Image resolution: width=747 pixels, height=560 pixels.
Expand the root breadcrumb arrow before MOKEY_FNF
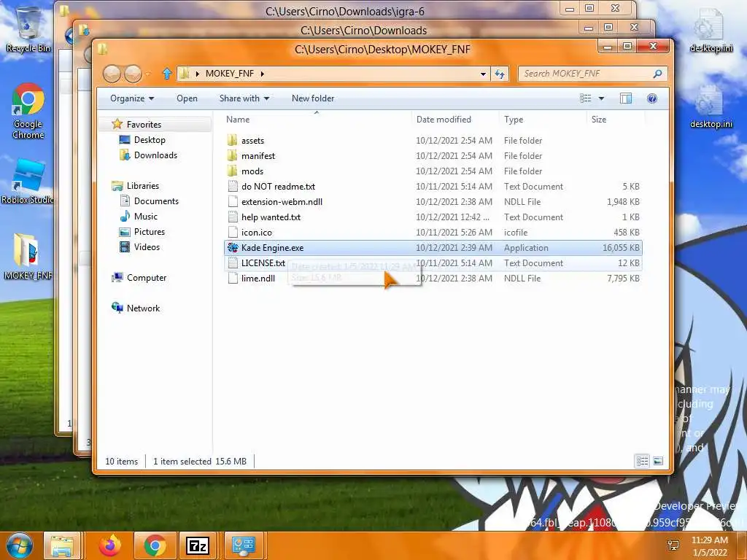pyautogui.click(x=197, y=74)
